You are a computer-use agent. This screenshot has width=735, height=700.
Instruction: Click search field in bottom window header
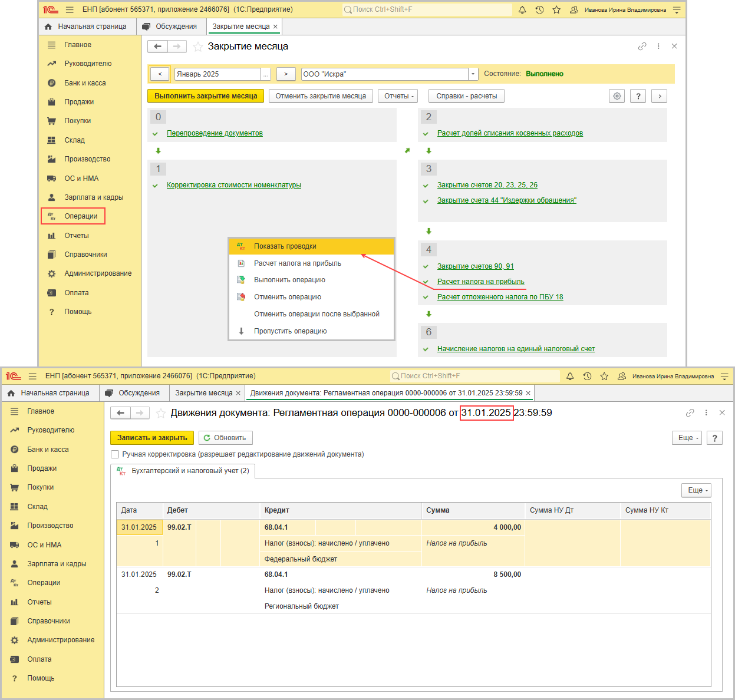click(474, 376)
